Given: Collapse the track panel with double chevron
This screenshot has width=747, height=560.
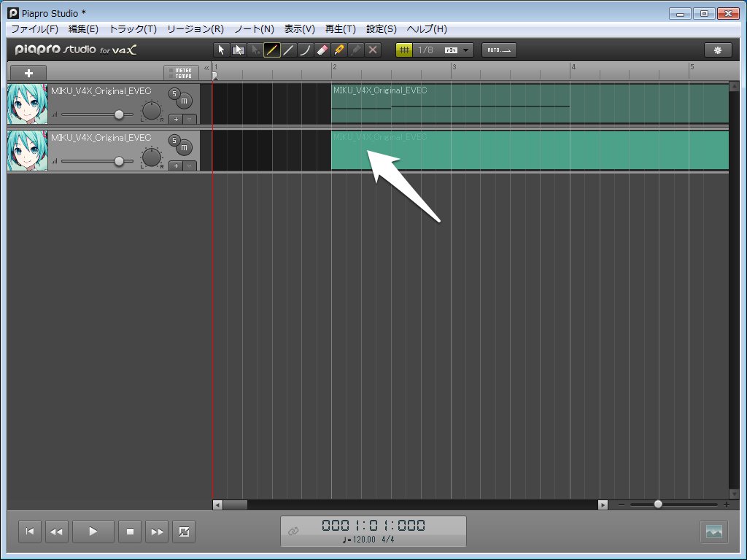Looking at the screenshot, I should 206,68.
